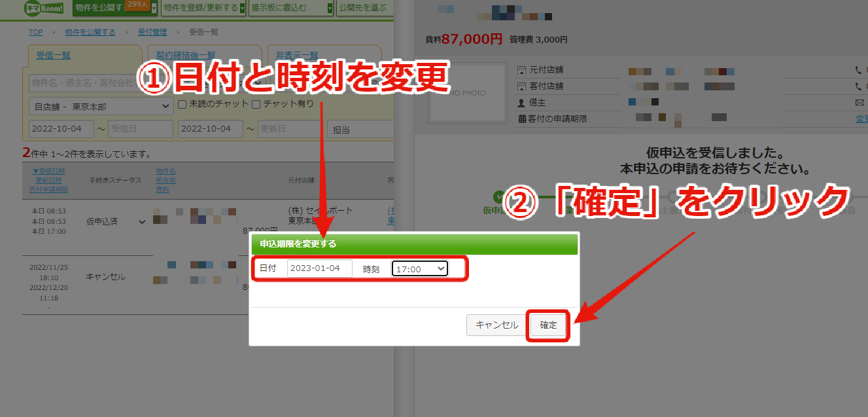Screen dimensions: 868x417
Task: Click the 仮申込 green checkmark step icon
Action: [x=500, y=197]
